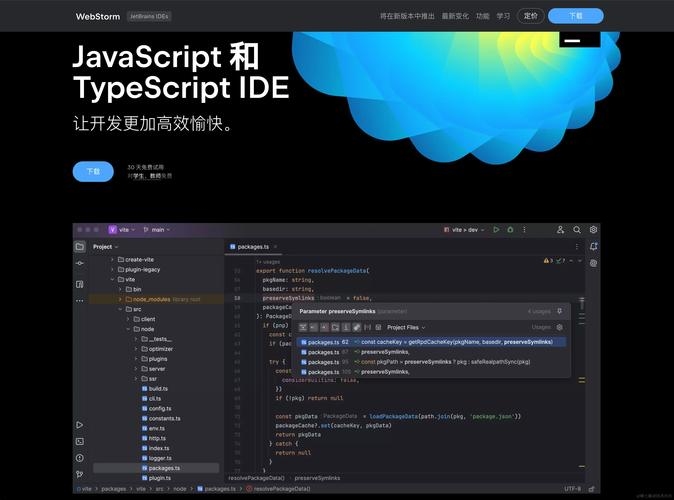Click the 定价 pricing button
This screenshot has height=500, width=674.
[x=530, y=16]
